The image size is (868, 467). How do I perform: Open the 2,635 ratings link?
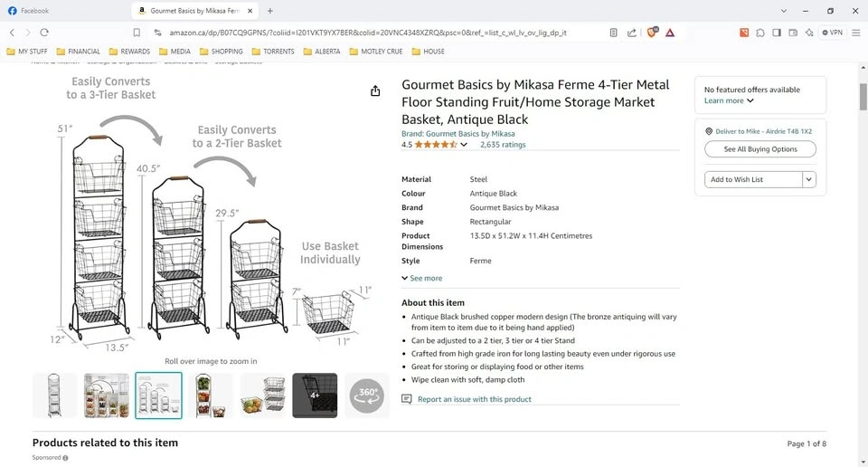(503, 145)
